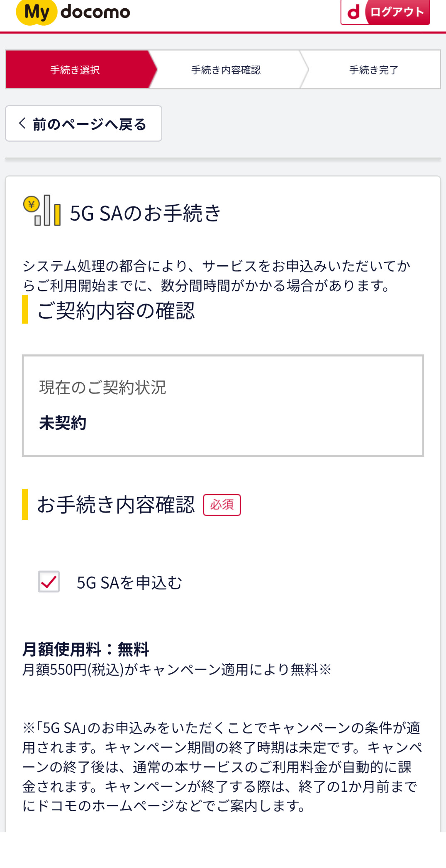Uncheck the 5G SAを申込む checkbox
The height and width of the screenshot is (868, 446).
(49, 582)
